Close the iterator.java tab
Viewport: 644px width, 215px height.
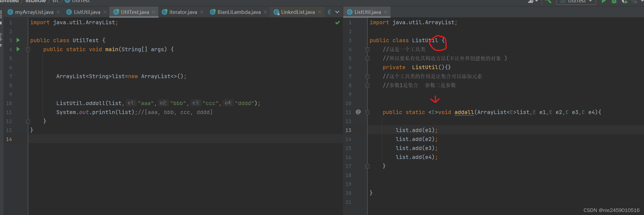click(202, 12)
